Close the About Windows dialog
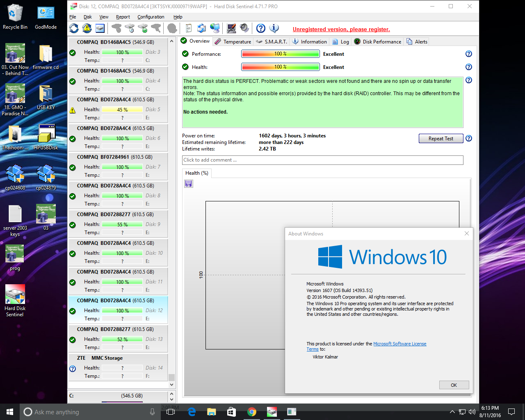 pyautogui.click(x=466, y=233)
